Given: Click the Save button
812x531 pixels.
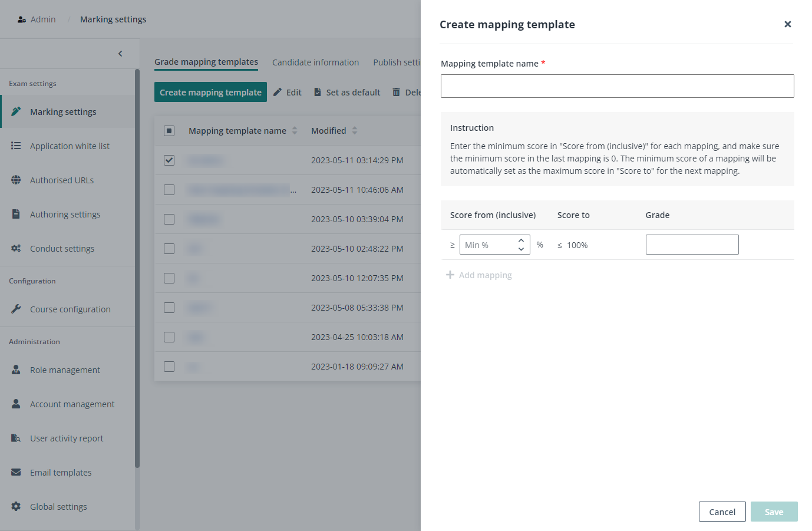Looking at the screenshot, I should (x=774, y=512).
